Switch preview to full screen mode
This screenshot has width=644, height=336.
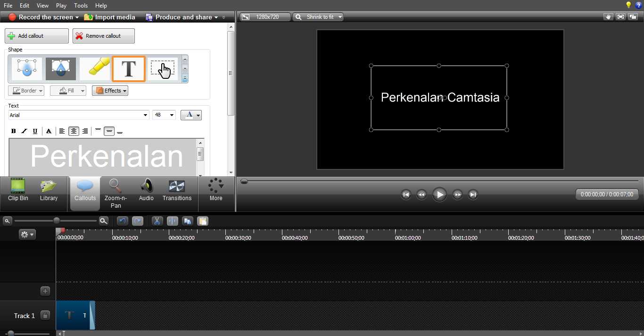point(620,17)
